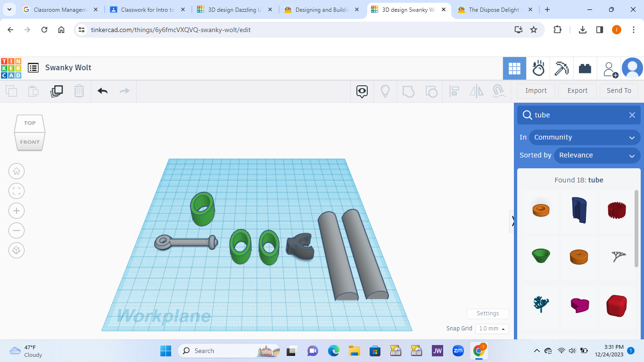This screenshot has height=362, width=644.
Task: Click the workplane Settings button
Action: tap(487, 313)
